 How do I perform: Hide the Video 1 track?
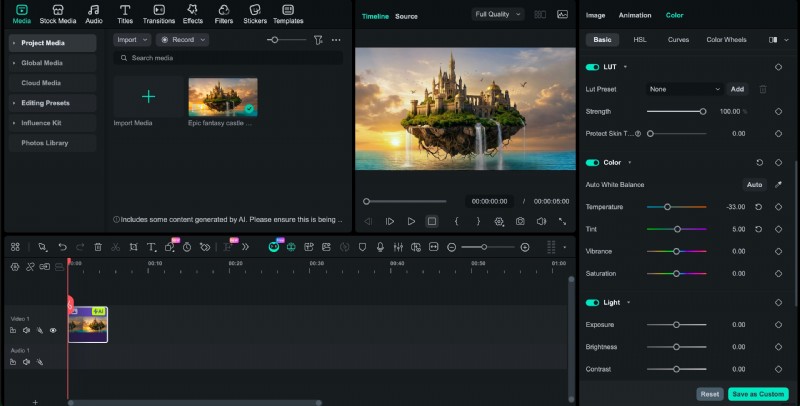point(53,330)
